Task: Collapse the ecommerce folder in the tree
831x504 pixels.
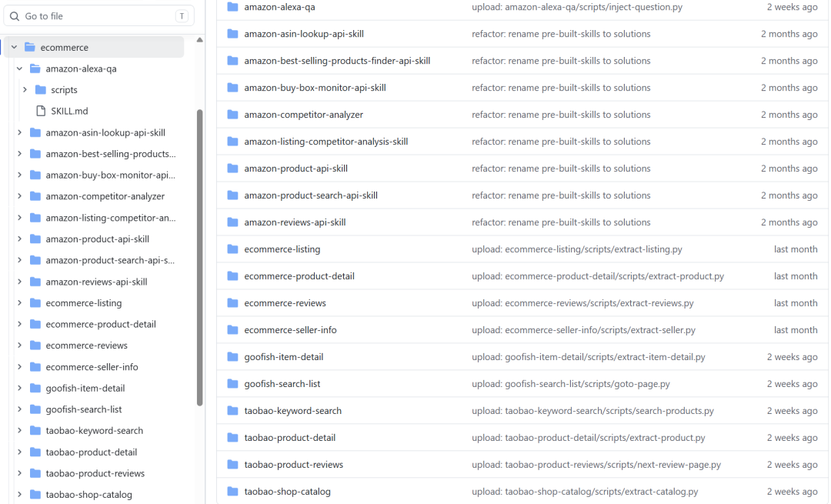Action: pyautogui.click(x=15, y=47)
